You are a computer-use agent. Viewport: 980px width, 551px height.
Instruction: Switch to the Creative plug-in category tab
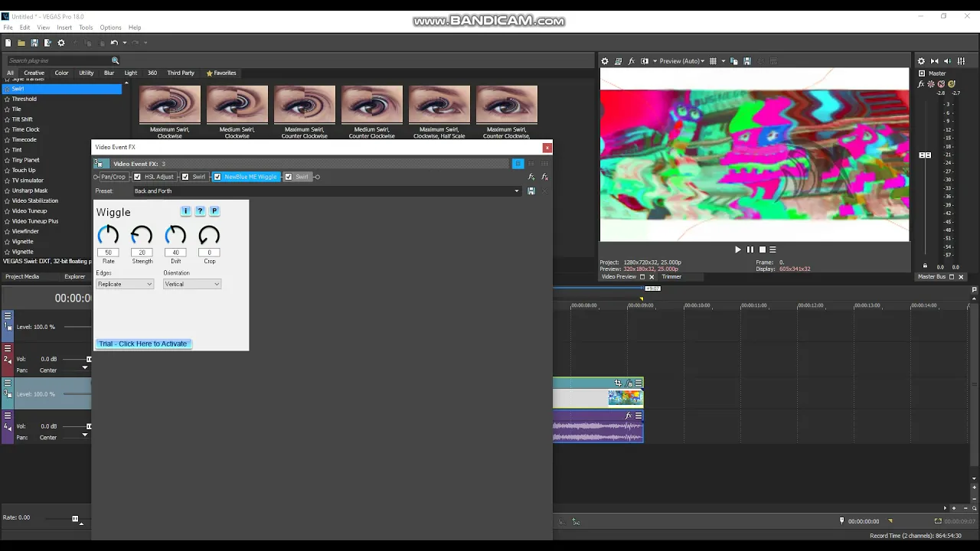(x=34, y=73)
